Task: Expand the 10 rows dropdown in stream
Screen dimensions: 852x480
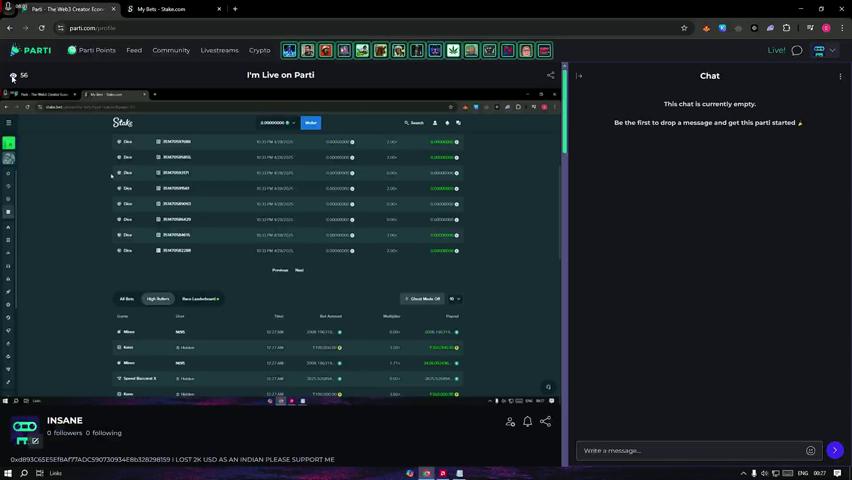Action: tap(454, 299)
